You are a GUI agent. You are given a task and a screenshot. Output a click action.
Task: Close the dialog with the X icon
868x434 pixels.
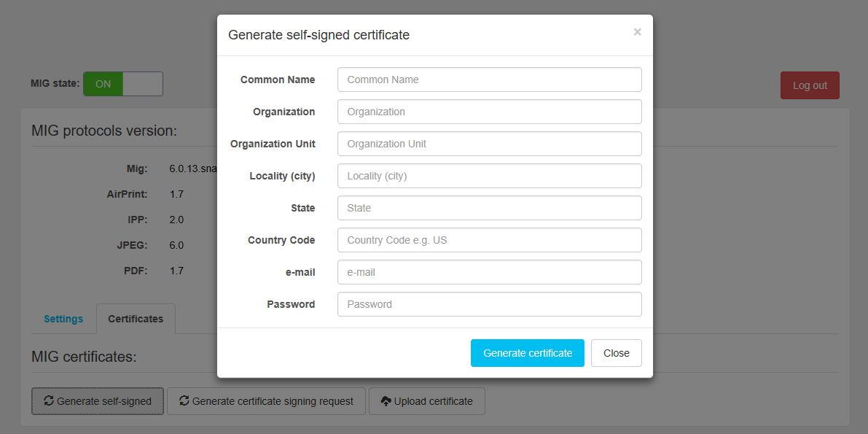tap(637, 32)
